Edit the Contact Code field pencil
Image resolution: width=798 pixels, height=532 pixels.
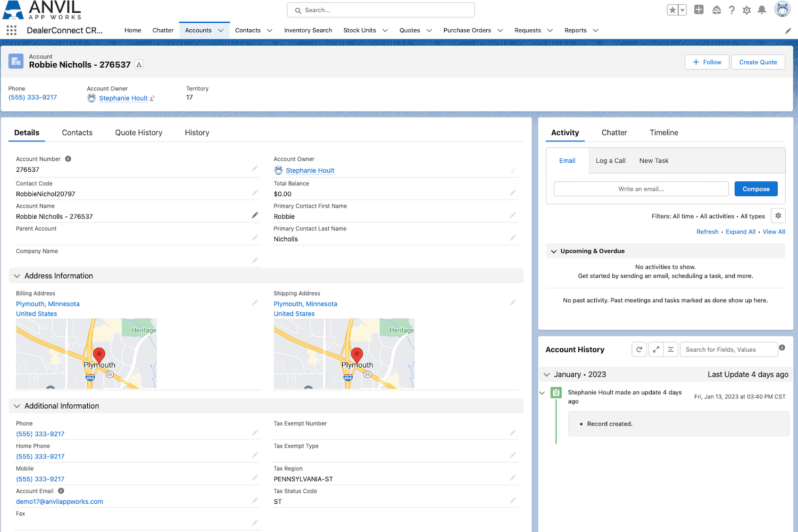pos(255,193)
